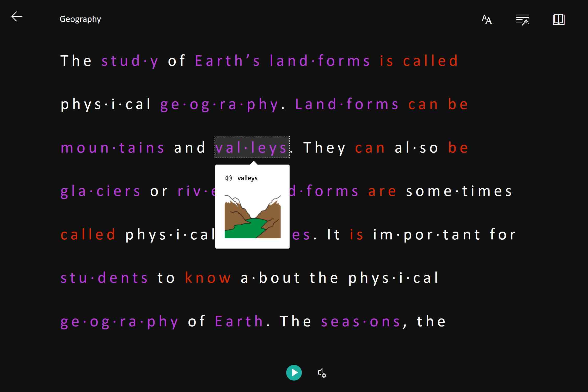Screen dimensions: 588x392
Task: Enable text highlighting for geography passage
Action: [523, 19]
